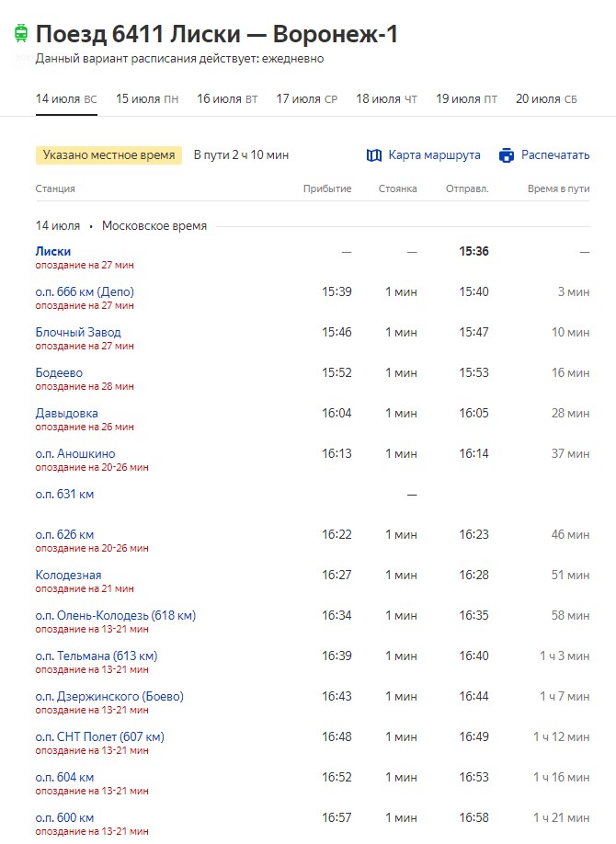
Task: Open the Колодезная station link
Action: 68,575
